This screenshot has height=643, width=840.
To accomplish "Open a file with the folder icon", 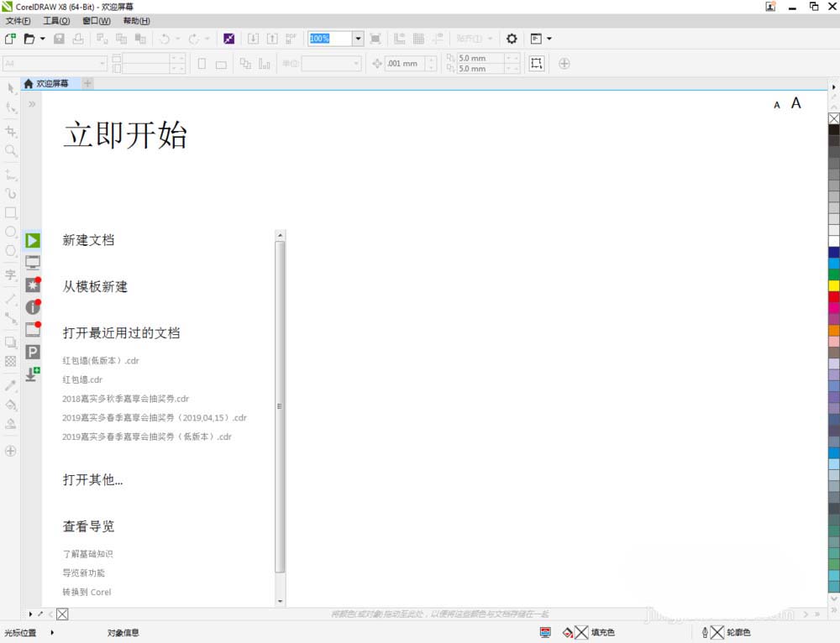I will [29, 39].
